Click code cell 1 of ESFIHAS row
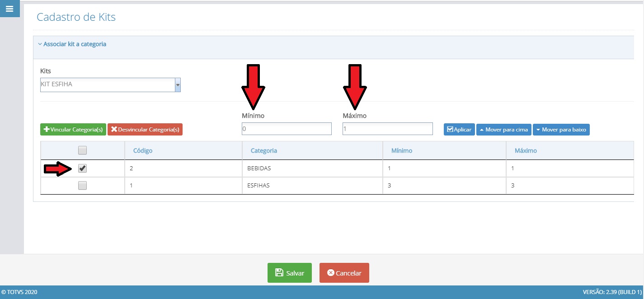 [x=183, y=185]
